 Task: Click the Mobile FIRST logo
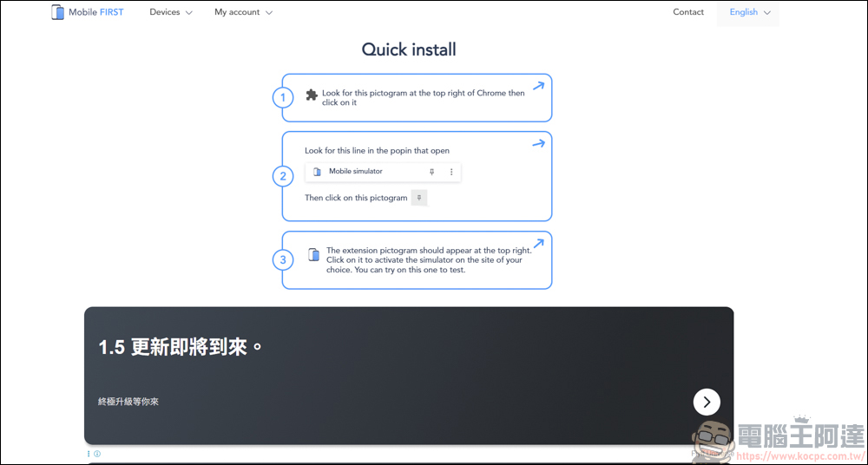[88, 12]
